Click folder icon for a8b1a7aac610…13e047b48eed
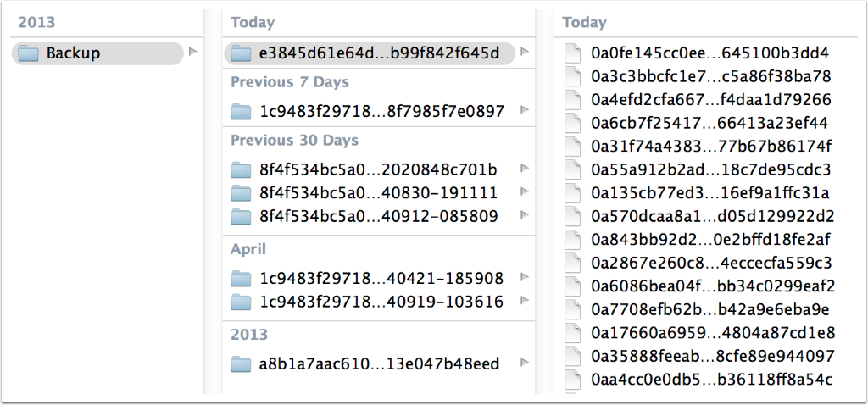The height and width of the screenshot is (405, 868). [x=242, y=364]
